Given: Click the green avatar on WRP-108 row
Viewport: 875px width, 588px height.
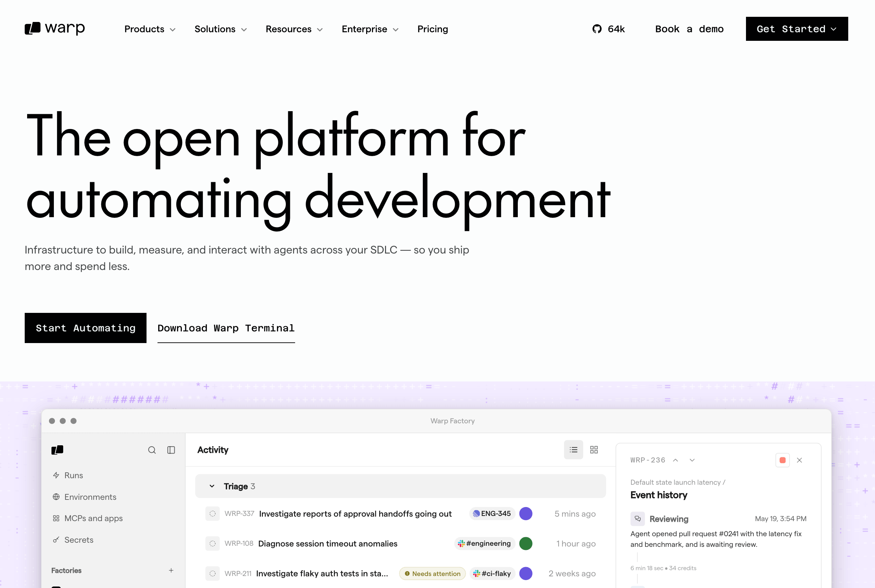Looking at the screenshot, I should (x=526, y=543).
